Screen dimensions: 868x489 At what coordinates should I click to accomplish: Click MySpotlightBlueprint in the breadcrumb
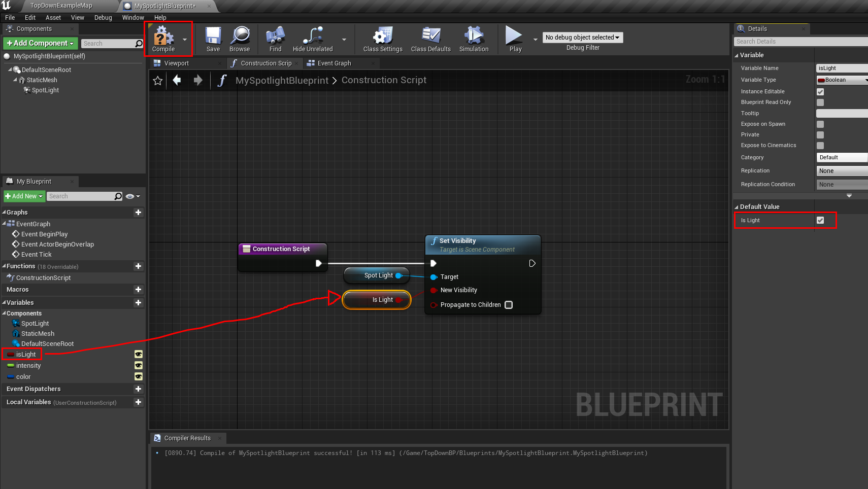pos(282,81)
